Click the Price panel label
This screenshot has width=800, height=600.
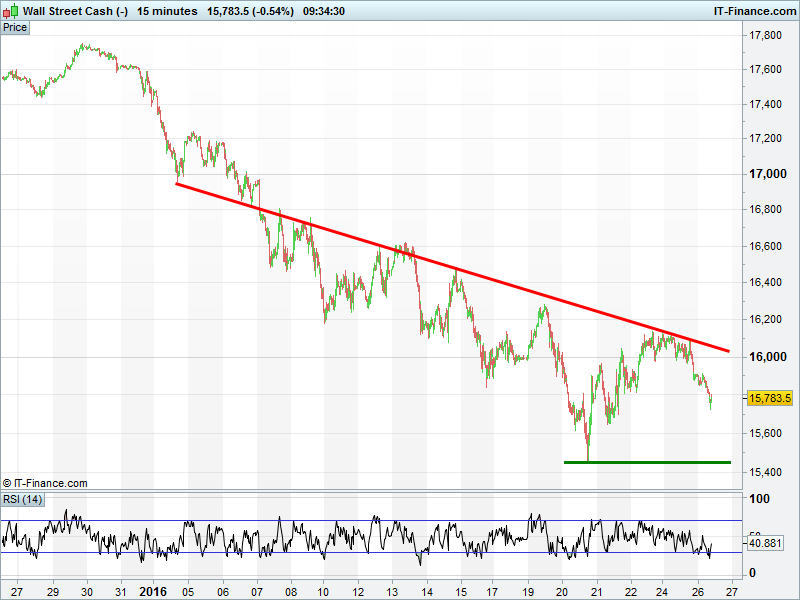tap(15, 28)
